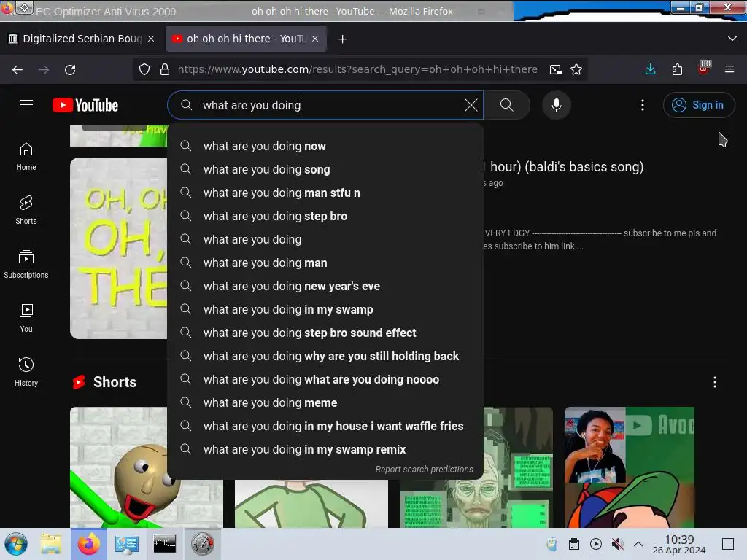The height and width of the screenshot is (560, 747).
Task: Open the You section in sidebar
Action: tap(26, 318)
